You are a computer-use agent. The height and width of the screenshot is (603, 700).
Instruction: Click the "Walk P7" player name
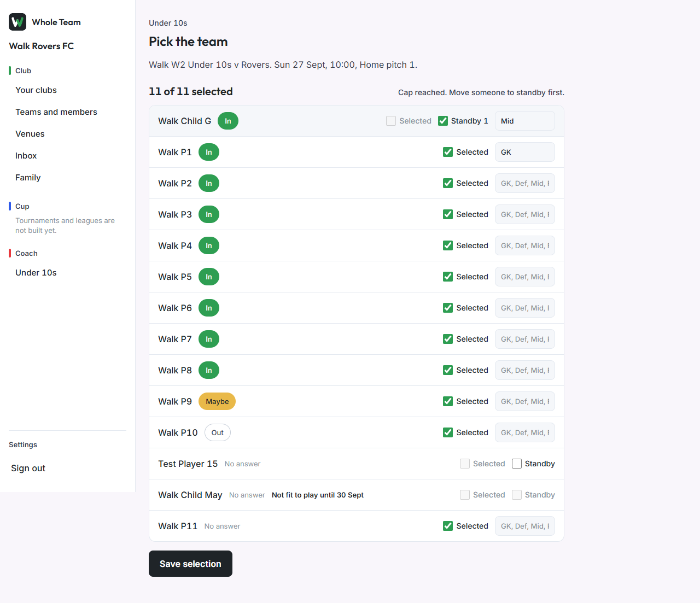175,339
